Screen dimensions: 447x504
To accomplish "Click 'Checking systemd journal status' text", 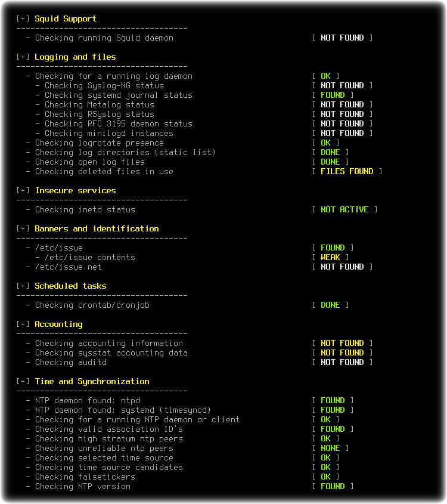I will pyautogui.click(x=119, y=95).
